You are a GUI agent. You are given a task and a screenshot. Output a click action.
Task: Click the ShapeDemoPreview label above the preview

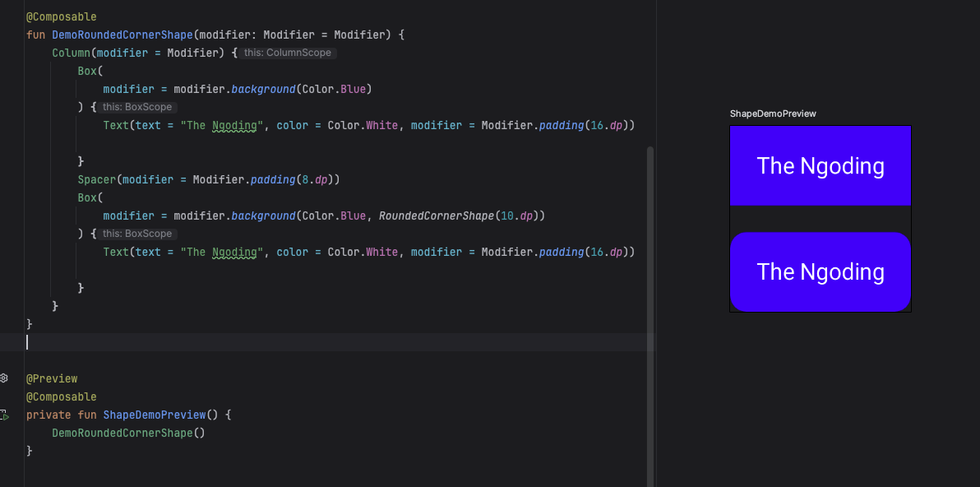point(772,114)
